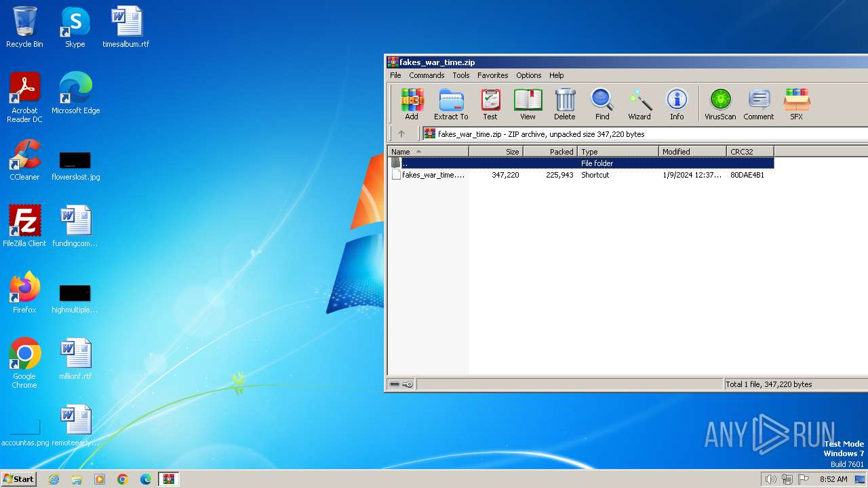Click the Skype desktop shortcut

point(75,27)
